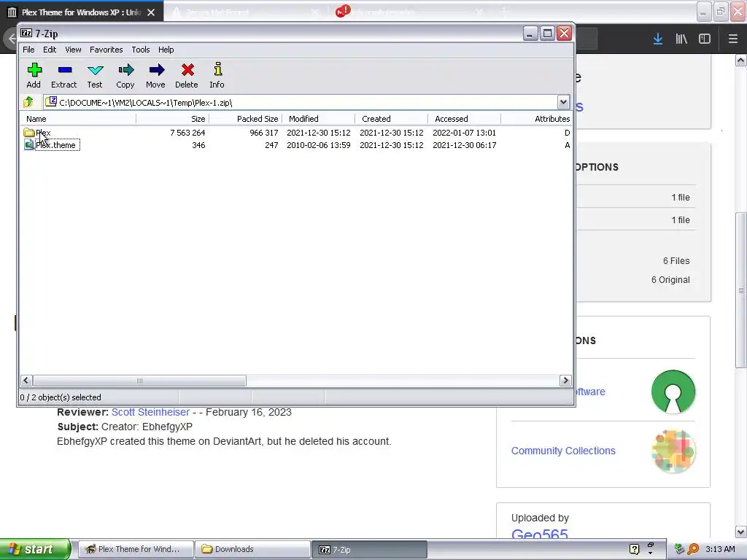
Task: Click the Windows start button
Action: click(35, 549)
